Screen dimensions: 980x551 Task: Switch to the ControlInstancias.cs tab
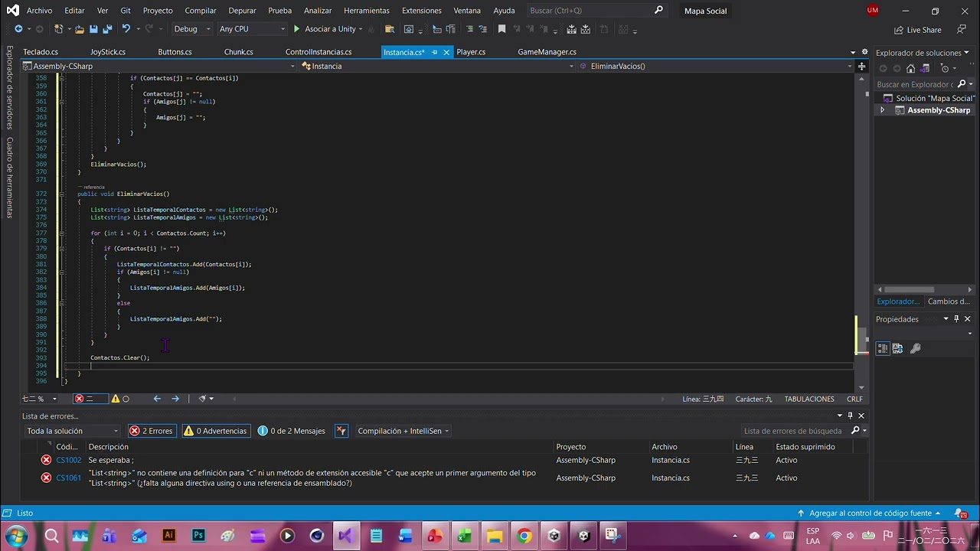point(318,52)
